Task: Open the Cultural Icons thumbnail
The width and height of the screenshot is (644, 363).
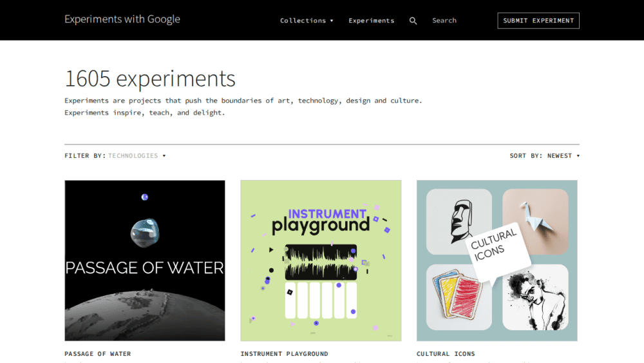Action: (497, 260)
